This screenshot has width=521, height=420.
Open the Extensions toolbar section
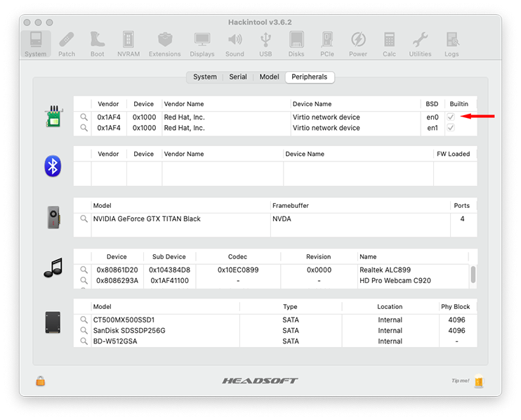pos(165,44)
